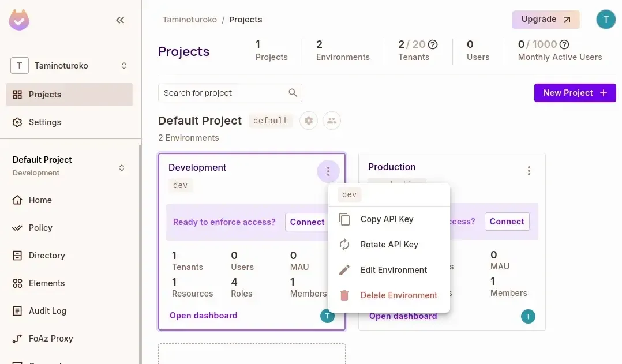
Task: Open Default Project settings gear icon
Action: [309, 121]
